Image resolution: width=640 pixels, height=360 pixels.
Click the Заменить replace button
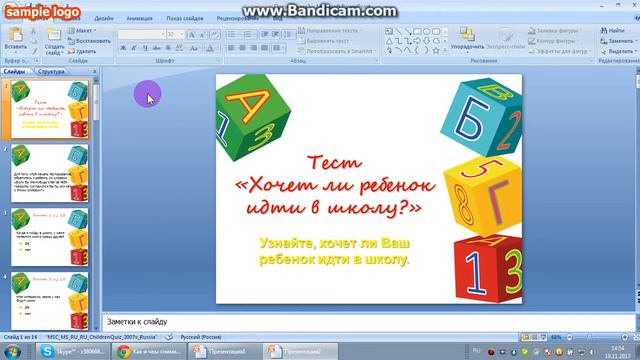pyautogui.click(x=618, y=41)
